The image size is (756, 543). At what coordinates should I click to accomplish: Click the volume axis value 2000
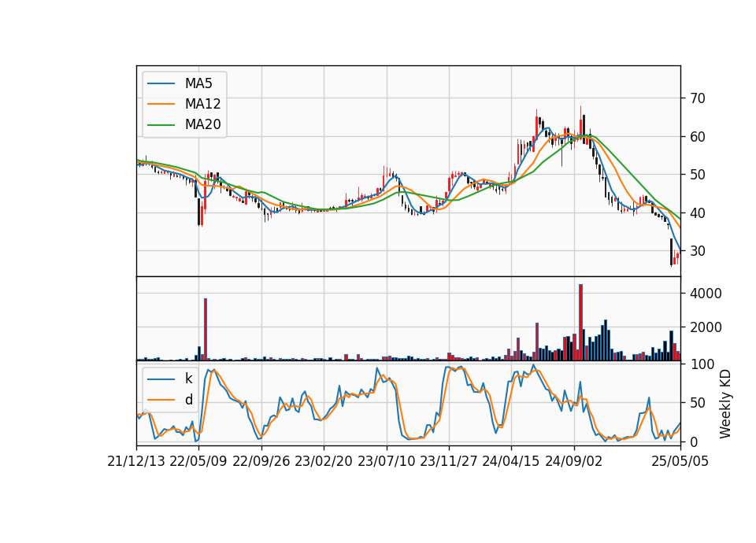(x=706, y=327)
